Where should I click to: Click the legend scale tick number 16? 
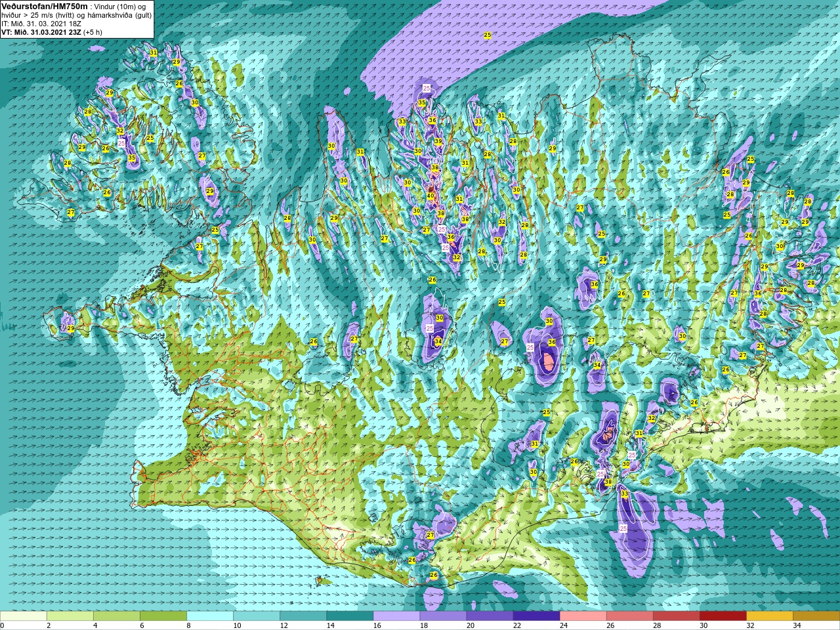click(x=376, y=625)
